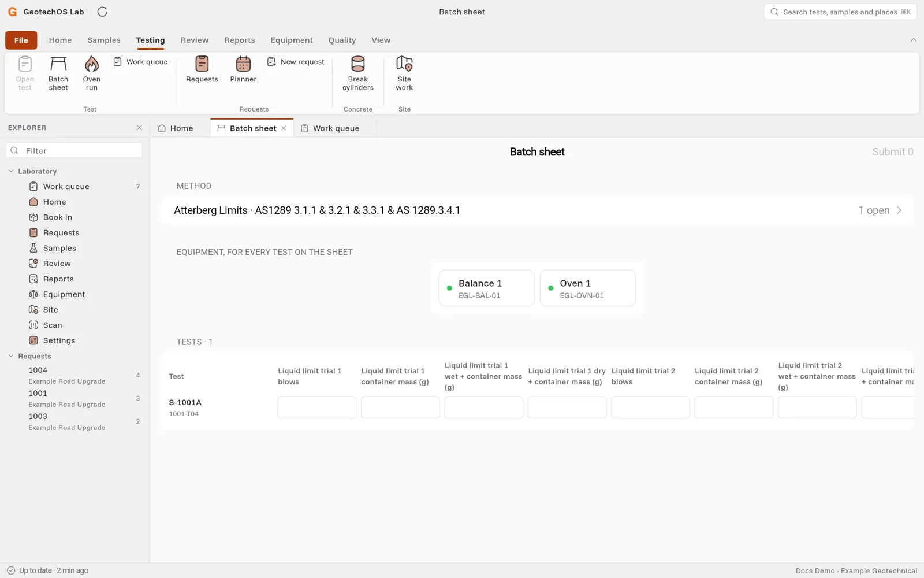The image size is (924, 578).
Task: Switch to the Samples ribbon tab
Action: point(104,40)
